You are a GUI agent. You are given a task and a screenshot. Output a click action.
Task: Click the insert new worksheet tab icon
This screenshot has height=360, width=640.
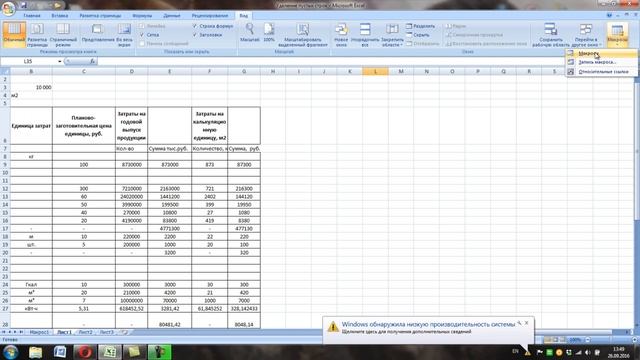[x=124, y=332]
